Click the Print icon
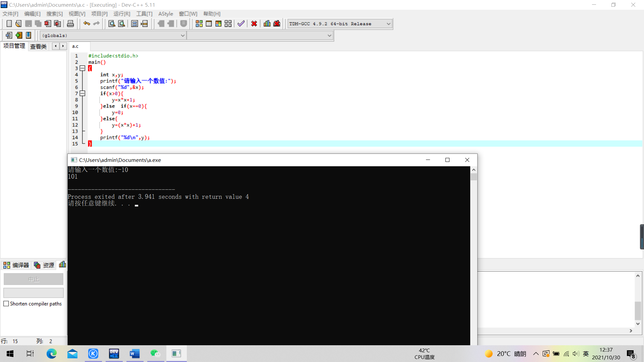644x362 pixels. pos(70,24)
